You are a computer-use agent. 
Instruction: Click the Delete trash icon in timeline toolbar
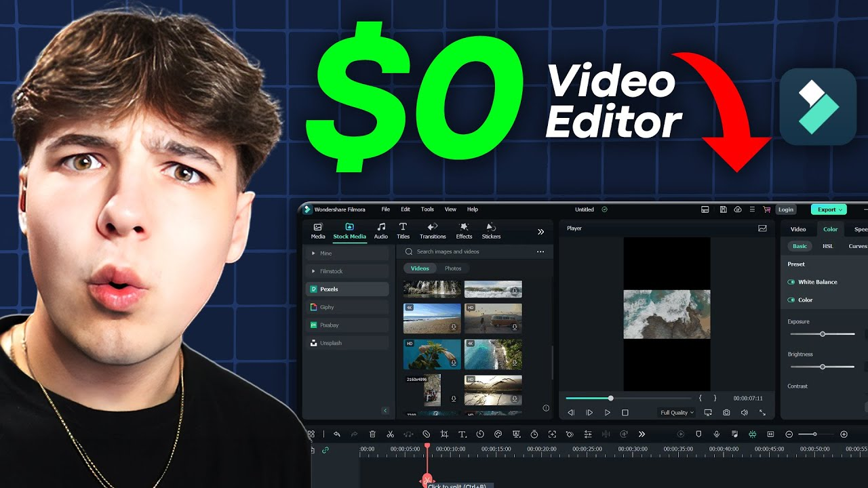(372, 434)
